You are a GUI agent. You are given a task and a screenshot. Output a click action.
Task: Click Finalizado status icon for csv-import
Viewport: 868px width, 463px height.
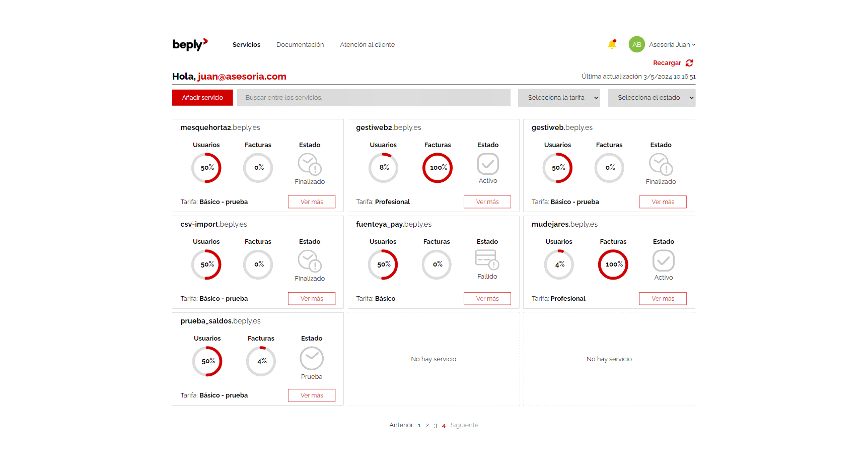point(310,261)
